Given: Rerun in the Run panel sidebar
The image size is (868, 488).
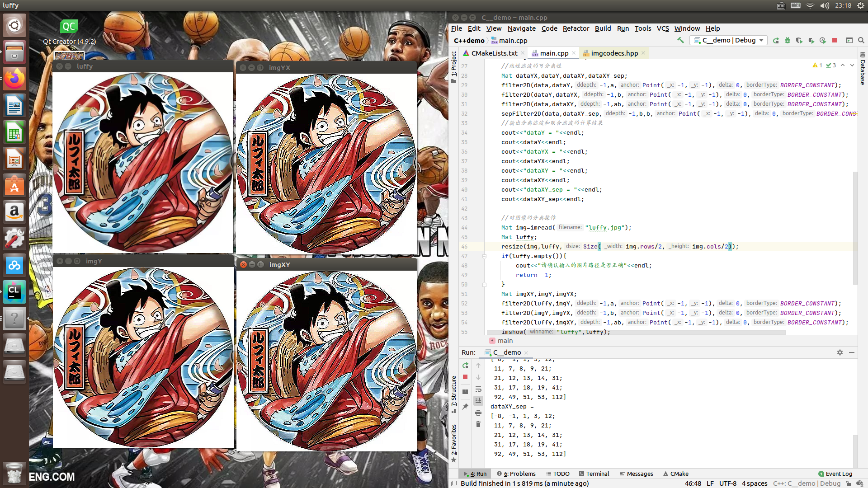Looking at the screenshot, I should point(465,366).
